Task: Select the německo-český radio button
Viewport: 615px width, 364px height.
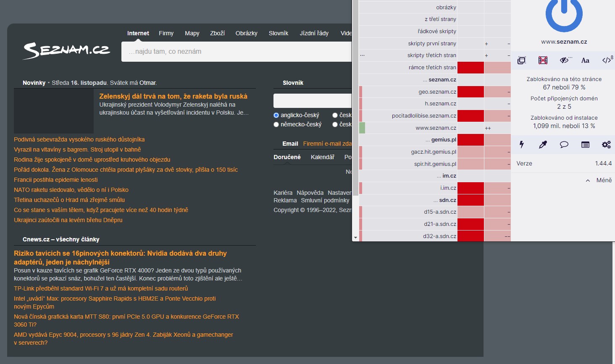Action: point(276,124)
